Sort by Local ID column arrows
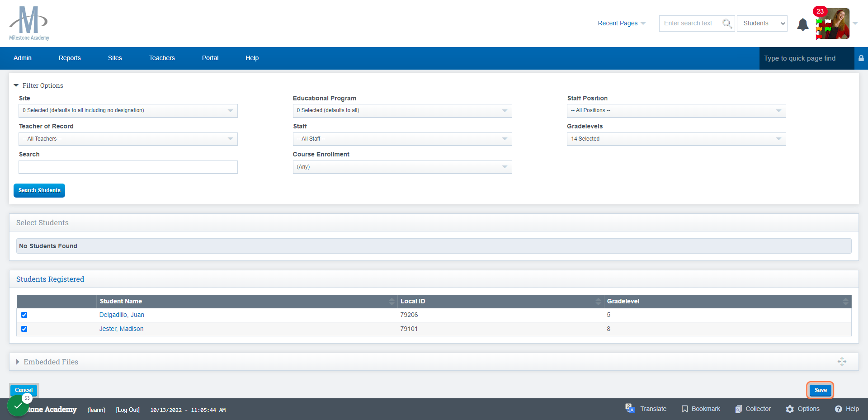This screenshot has height=420, width=868. click(x=598, y=302)
